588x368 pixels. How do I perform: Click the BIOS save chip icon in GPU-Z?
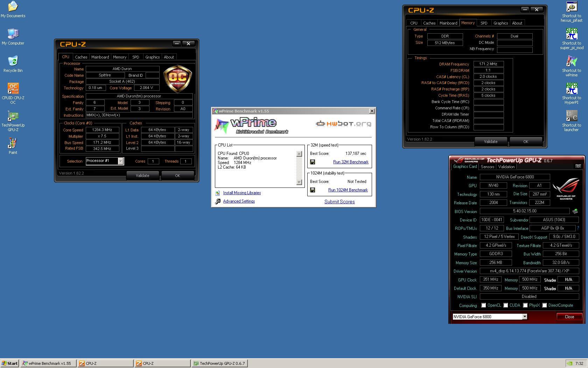pos(575,211)
